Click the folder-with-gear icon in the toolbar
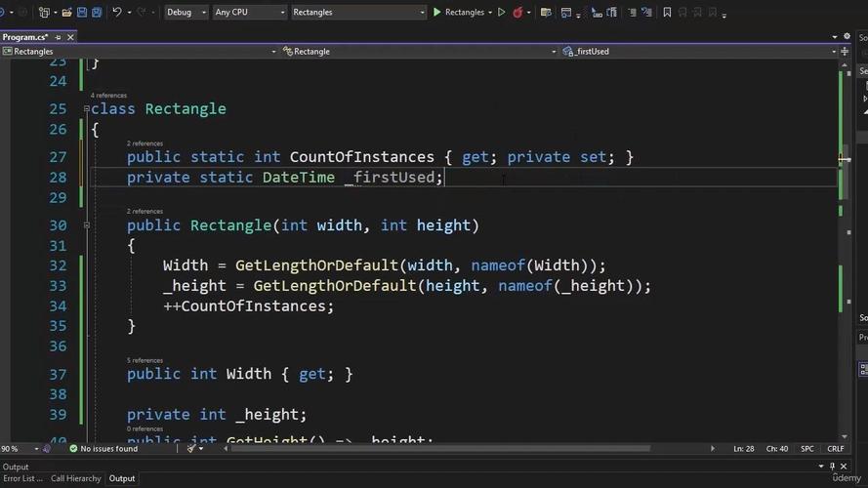The image size is (868, 488). (546, 12)
